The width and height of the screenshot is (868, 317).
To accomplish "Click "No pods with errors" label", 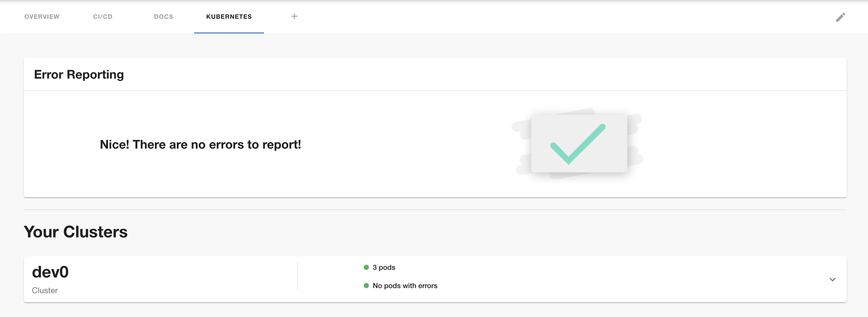I will click(x=405, y=286).
